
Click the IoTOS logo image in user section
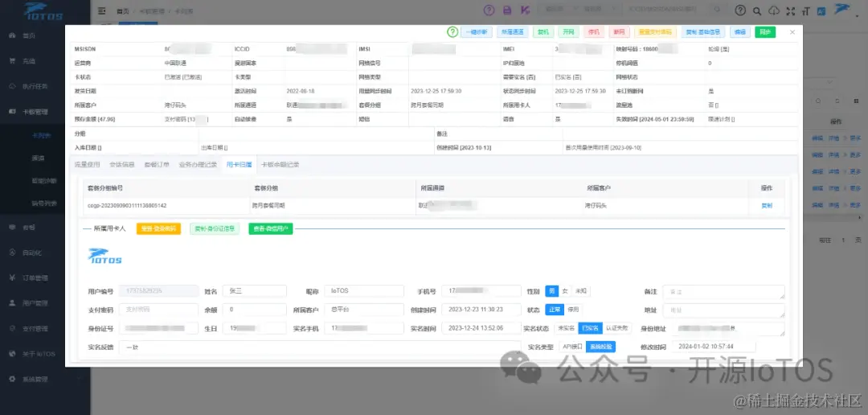[104, 257]
